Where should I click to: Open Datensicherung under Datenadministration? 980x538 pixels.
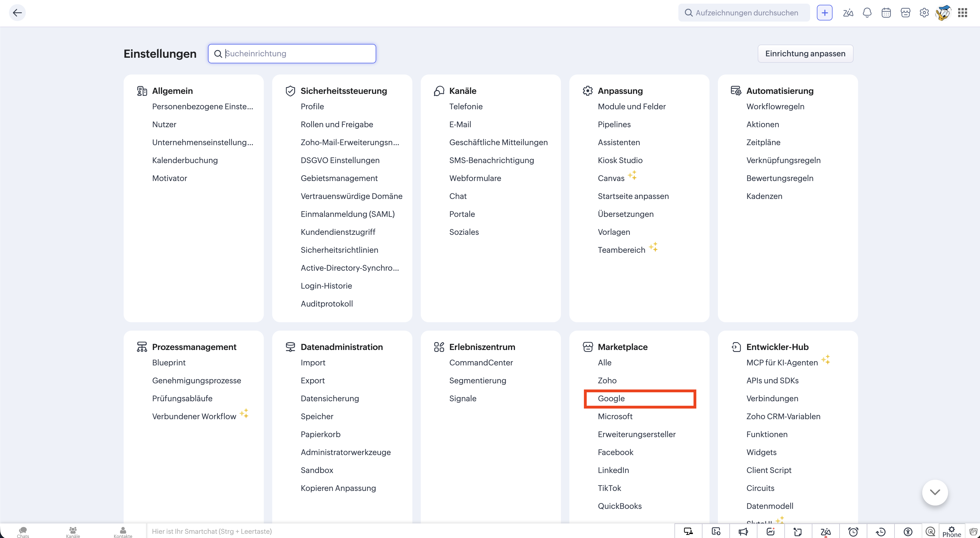(329, 398)
